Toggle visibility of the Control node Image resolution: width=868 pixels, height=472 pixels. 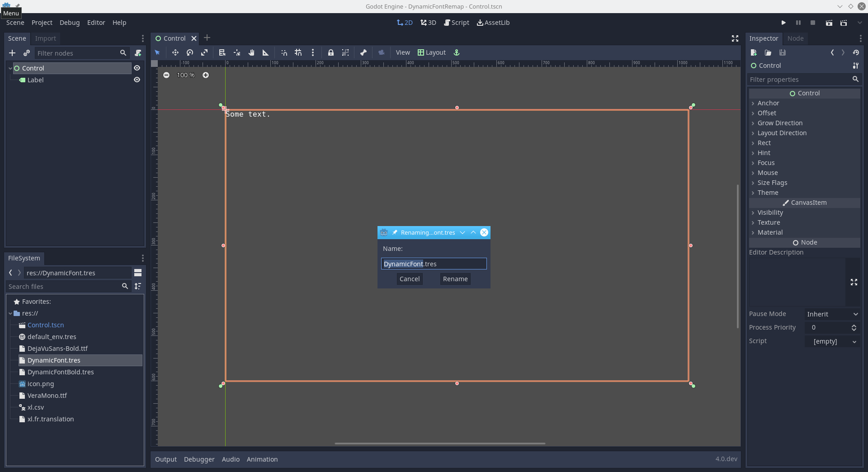(x=137, y=68)
